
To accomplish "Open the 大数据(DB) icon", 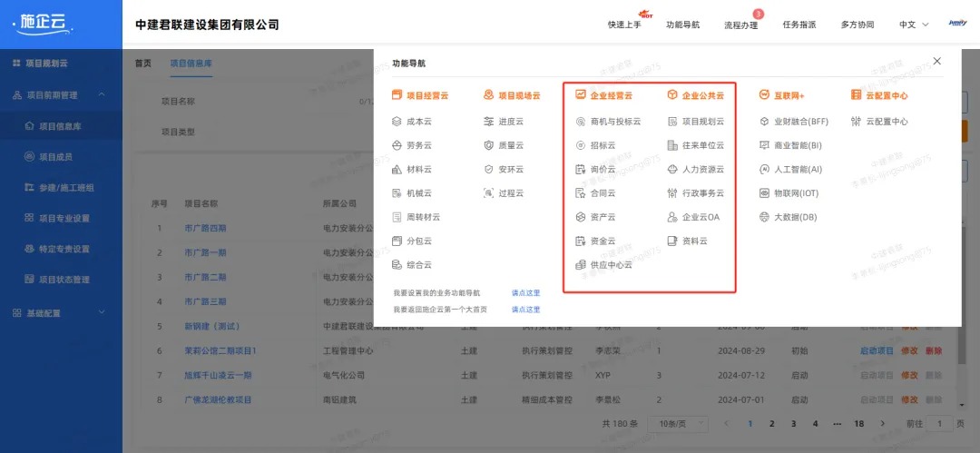I will (x=764, y=217).
